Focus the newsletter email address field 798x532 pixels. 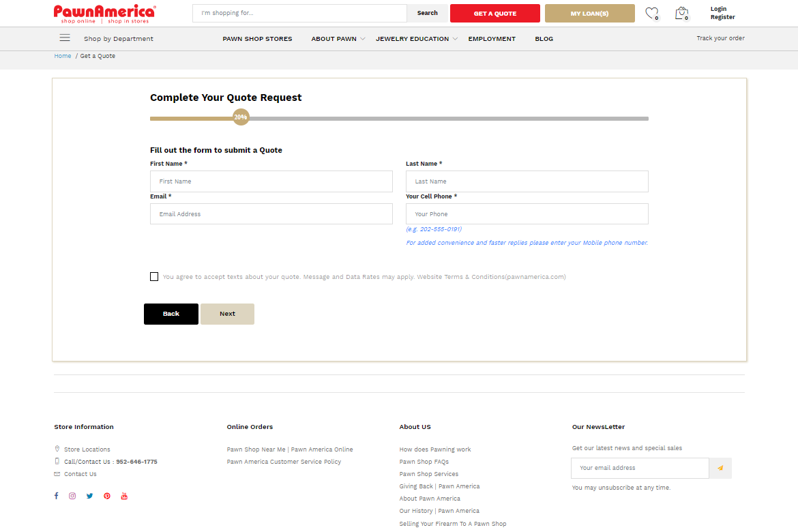click(x=640, y=468)
